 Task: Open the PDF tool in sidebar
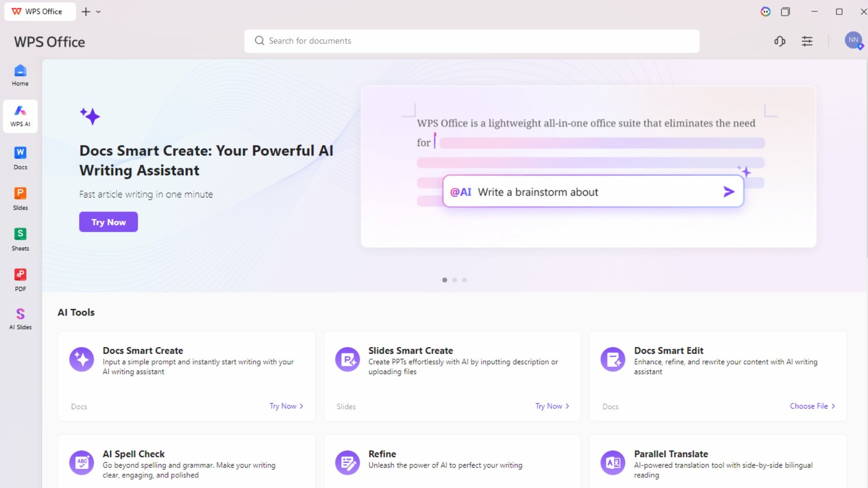[x=20, y=280]
